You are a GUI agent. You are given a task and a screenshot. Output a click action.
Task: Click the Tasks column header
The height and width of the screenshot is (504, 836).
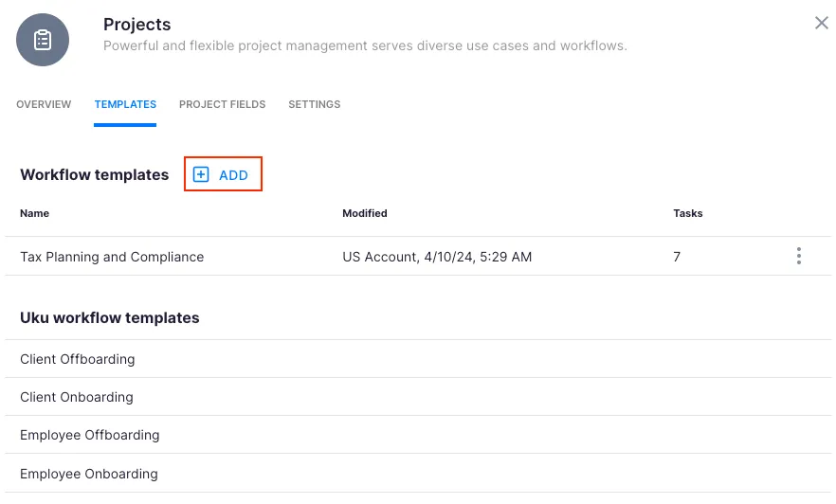point(687,213)
